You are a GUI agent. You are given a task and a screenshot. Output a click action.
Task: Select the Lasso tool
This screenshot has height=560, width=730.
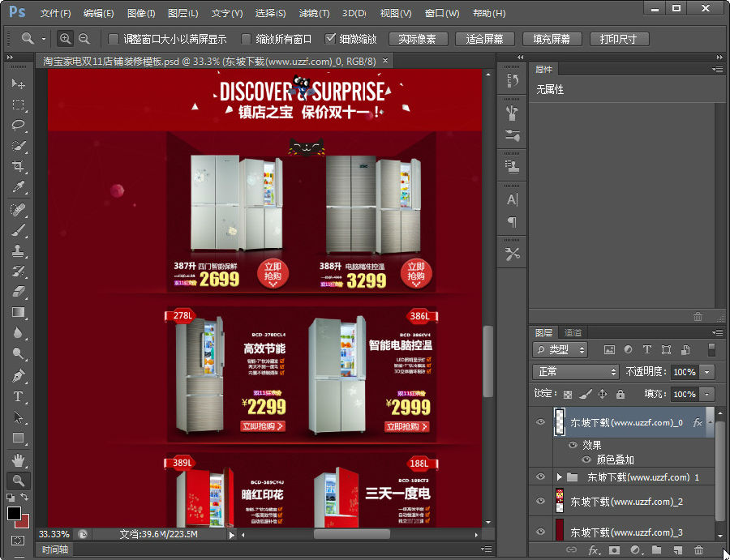pyautogui.click(x=18, y=126)
